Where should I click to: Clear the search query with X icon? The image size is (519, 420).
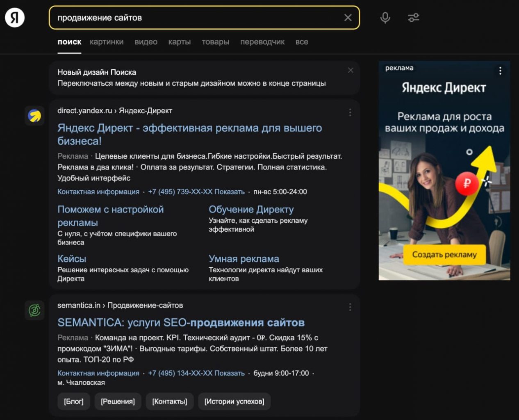348,18
